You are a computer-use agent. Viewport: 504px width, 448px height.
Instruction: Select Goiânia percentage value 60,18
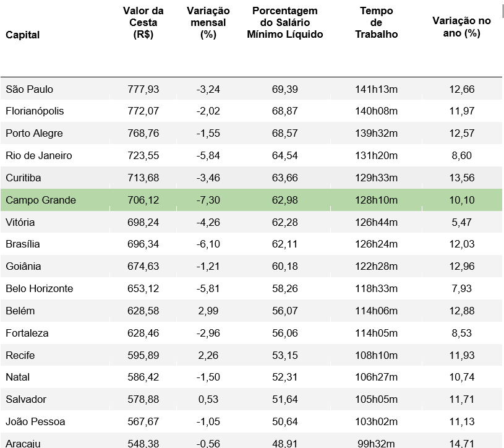tap(285, 266)
